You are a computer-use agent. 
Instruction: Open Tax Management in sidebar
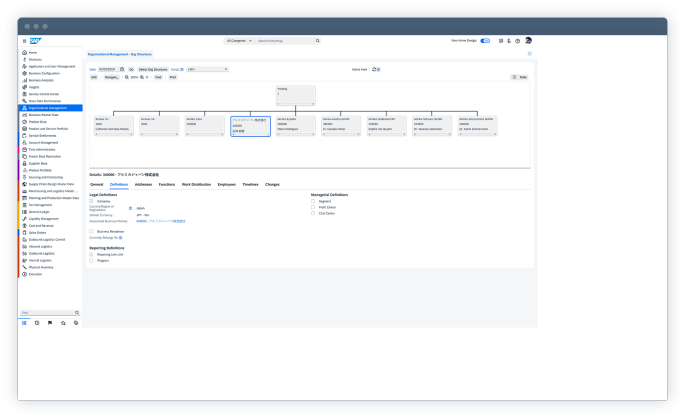(40, 205)
